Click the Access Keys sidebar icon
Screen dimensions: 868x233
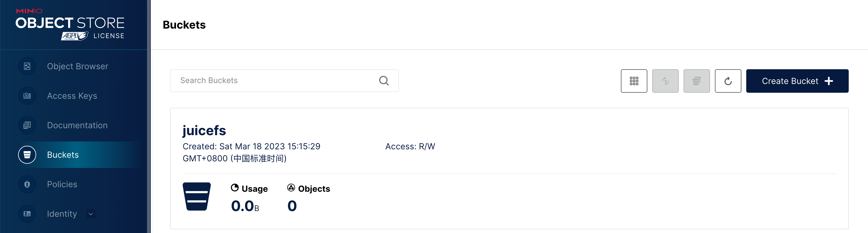pyautogui.click(x=27, y=96)
